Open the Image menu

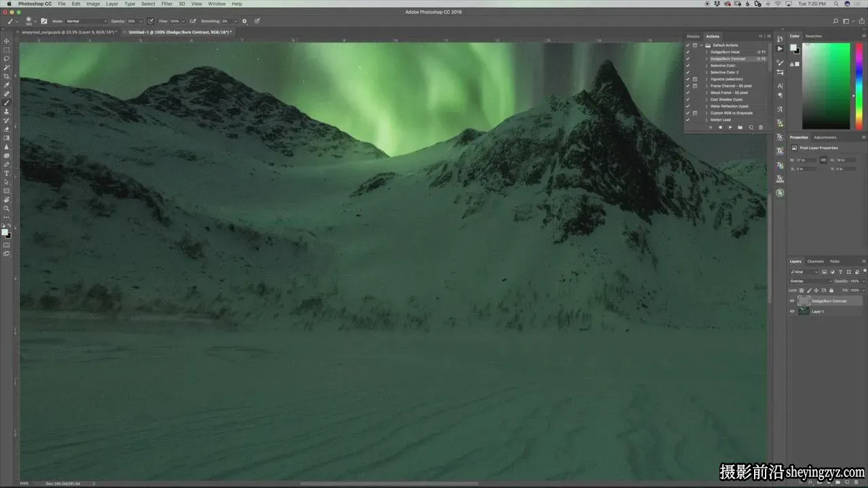[x=93, y=4]
